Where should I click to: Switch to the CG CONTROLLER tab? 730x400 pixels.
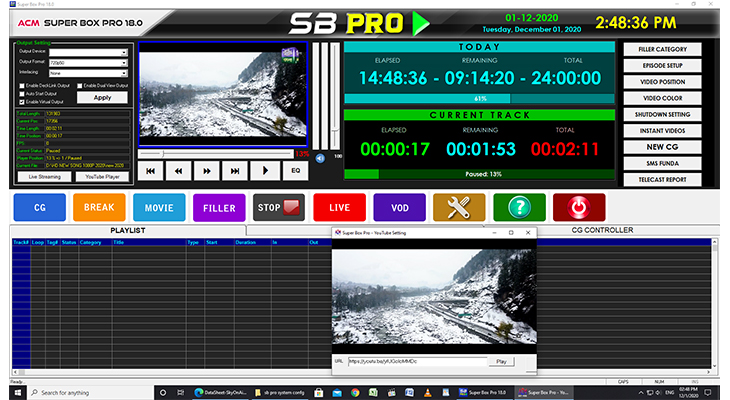(602, 230)
